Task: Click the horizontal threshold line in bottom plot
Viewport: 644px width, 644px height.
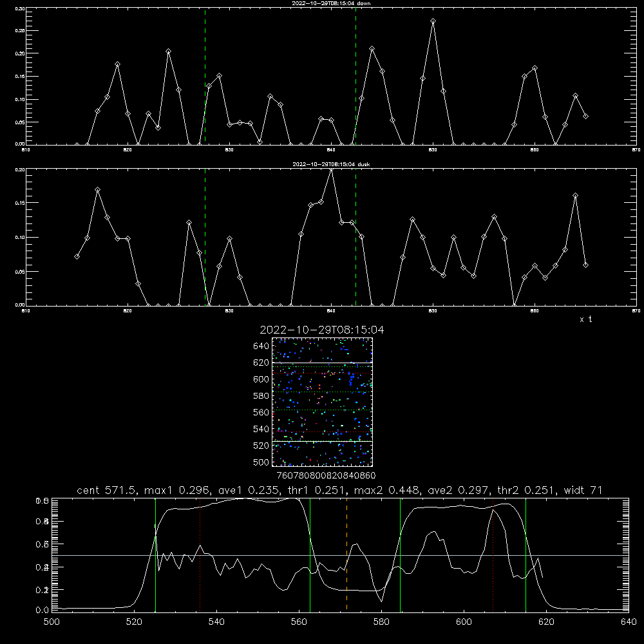Action: [340, 555]
